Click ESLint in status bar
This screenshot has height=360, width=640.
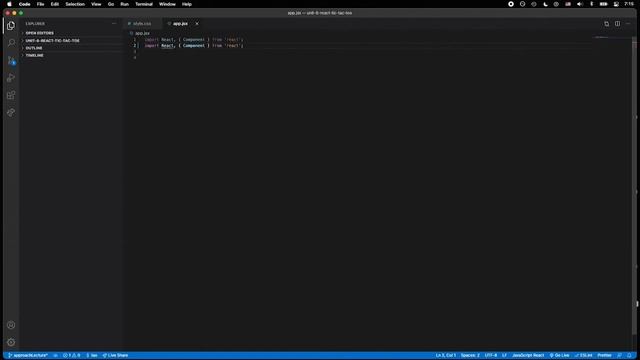tap(584, 356)
